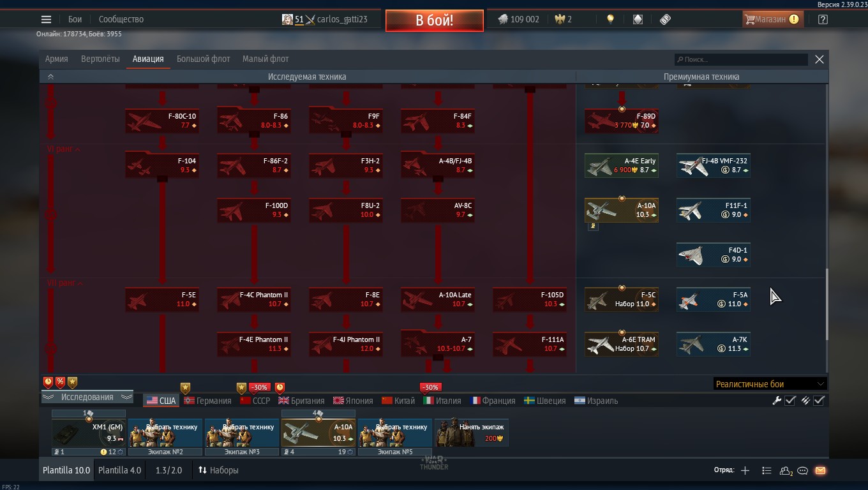Switch to the Большой флот tab
The height and width of the screenshot is (490, 868).
tap(203, 59)
